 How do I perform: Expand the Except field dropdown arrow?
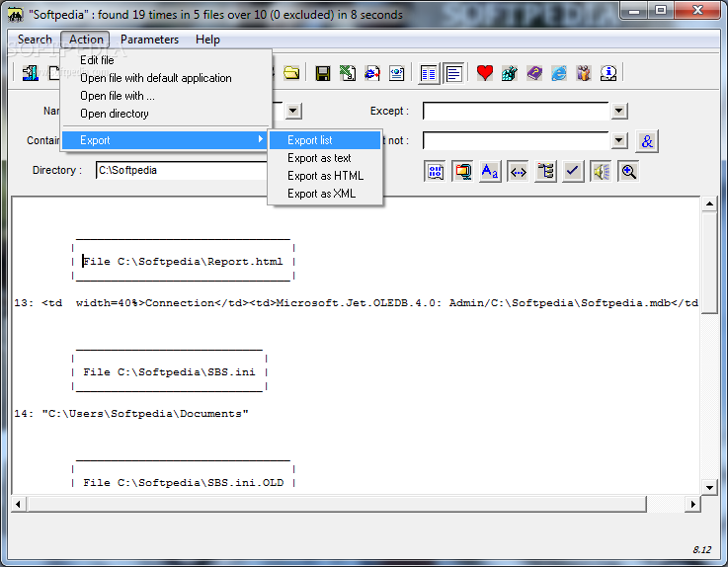point(619,111)
